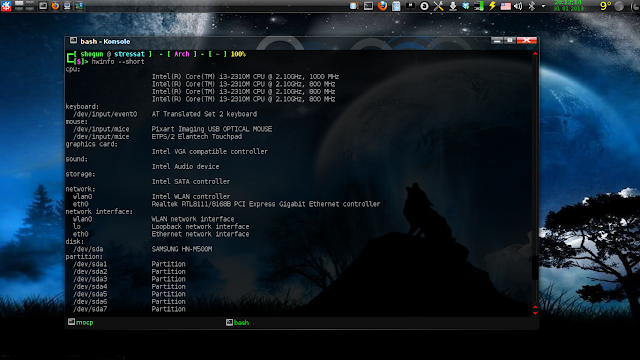Open the round white disc tray icon

pyautogui.click(x=424, y=6)
